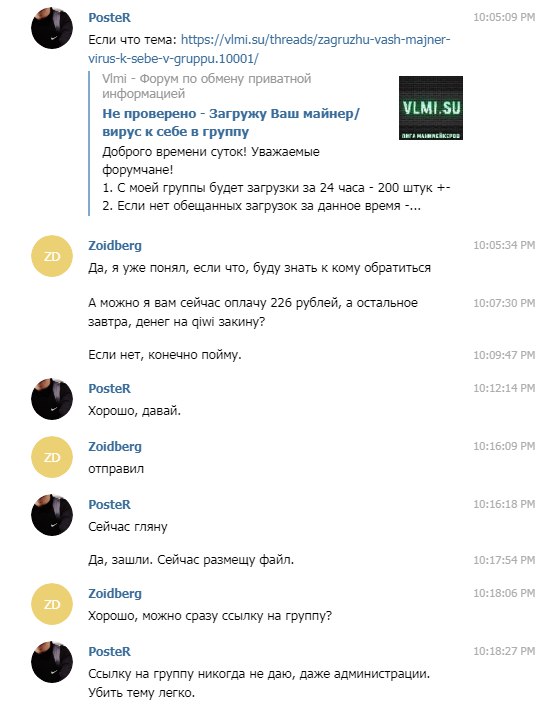Image resolution: width=551 pixels, height=707 pixels.
Task: Click the PosteR name above 'Сейчас гляну'
Action: [110, 504]
